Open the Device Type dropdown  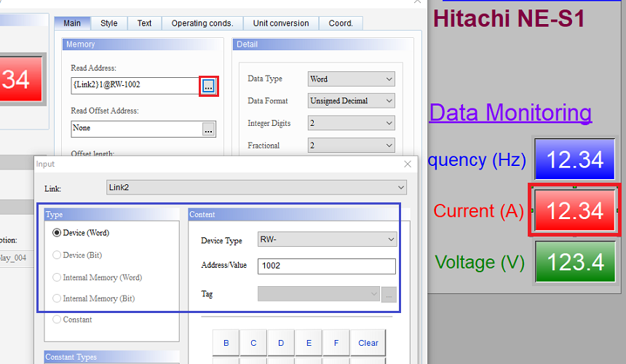point(327,240)
